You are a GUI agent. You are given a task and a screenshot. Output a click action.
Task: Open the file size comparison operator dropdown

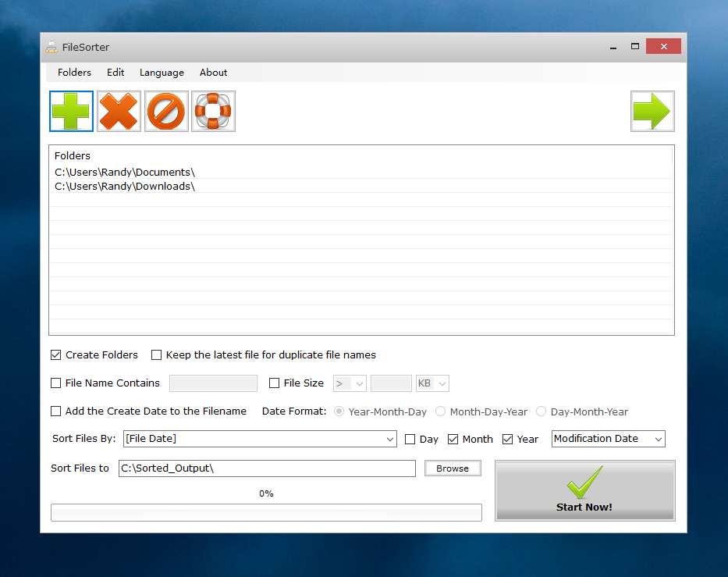coord(350,383)
